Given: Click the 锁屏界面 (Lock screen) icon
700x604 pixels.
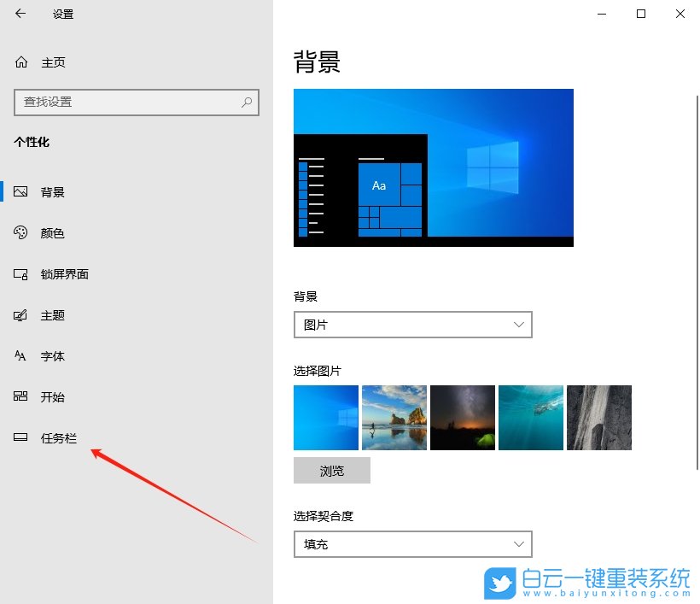Looking at the screenshot, I should (20, 273).
